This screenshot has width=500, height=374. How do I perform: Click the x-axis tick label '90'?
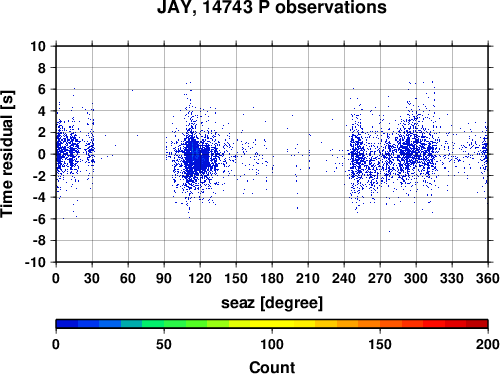pos(164,278)
